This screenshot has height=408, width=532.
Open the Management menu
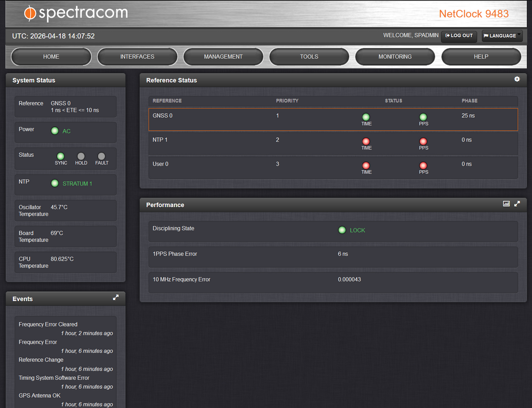pyautogui.click(x=223, y=57)
